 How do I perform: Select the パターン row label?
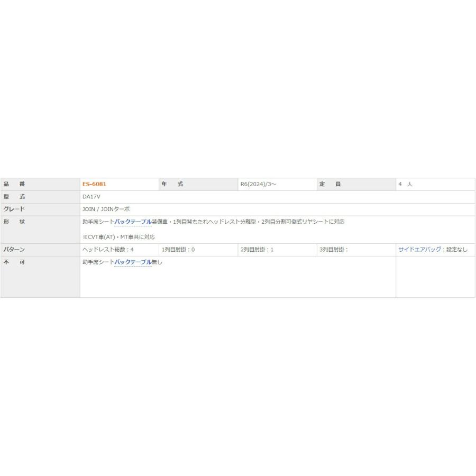coord(14,250)
